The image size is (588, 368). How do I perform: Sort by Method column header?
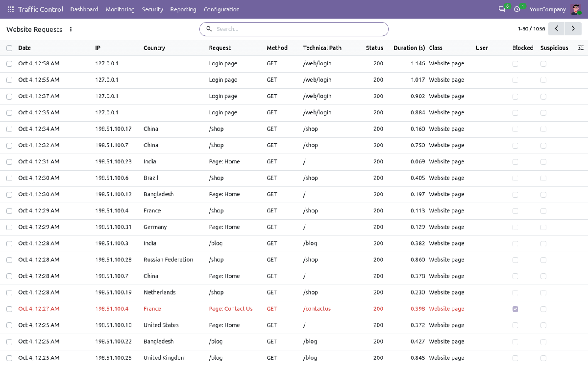277,48
